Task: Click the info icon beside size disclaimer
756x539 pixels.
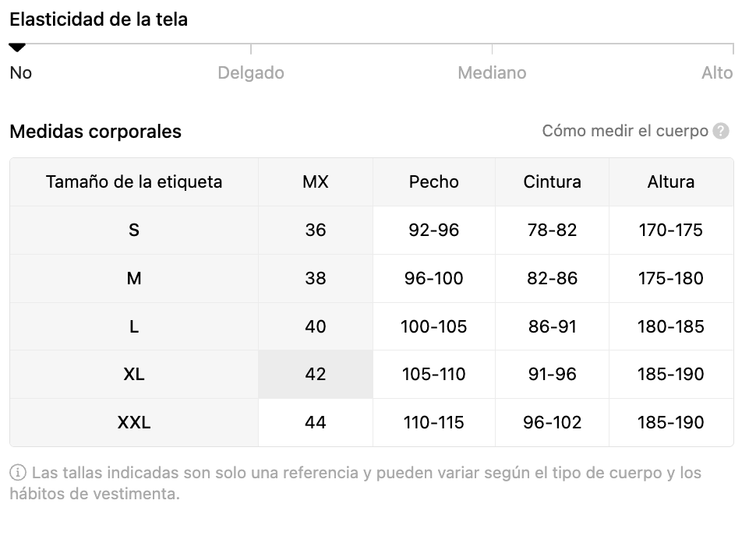Action: pyautogui.click(x=18, y=473)
